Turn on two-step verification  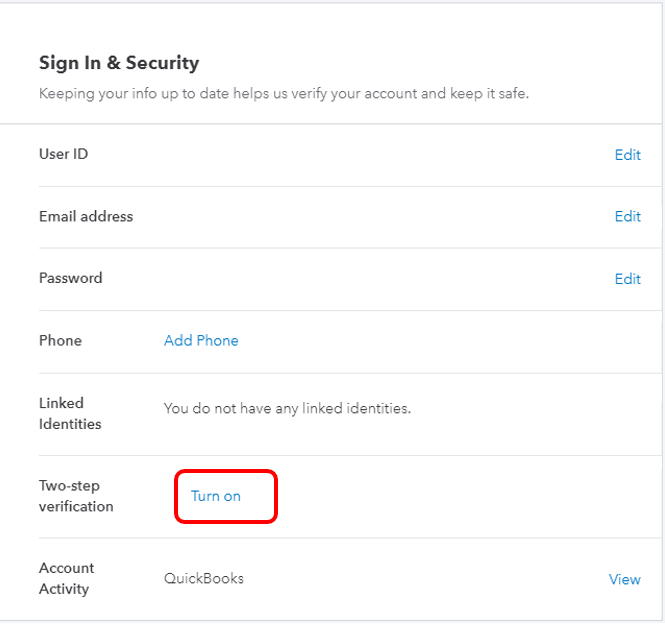click(216, 496)
